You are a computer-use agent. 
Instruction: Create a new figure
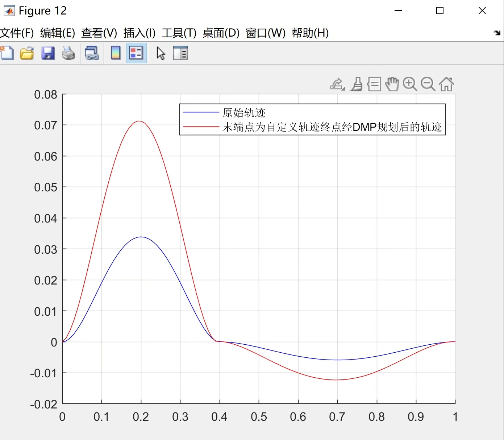[7, 53]
